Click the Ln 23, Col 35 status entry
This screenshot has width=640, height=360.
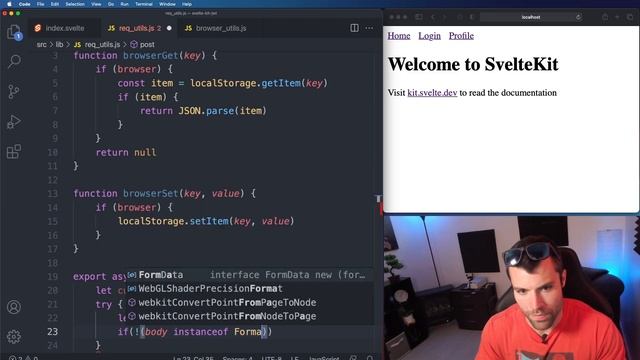[x=193, y=358]
